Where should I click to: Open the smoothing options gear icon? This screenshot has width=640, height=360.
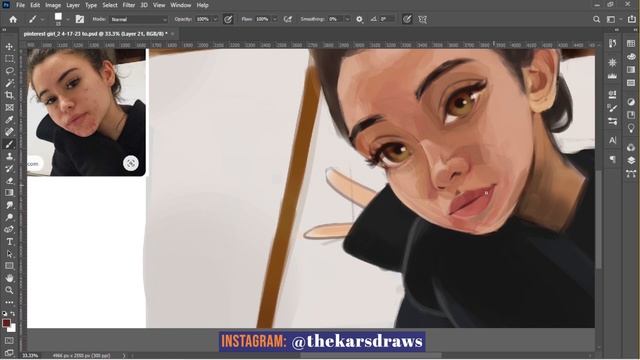[x=359, y=19]
